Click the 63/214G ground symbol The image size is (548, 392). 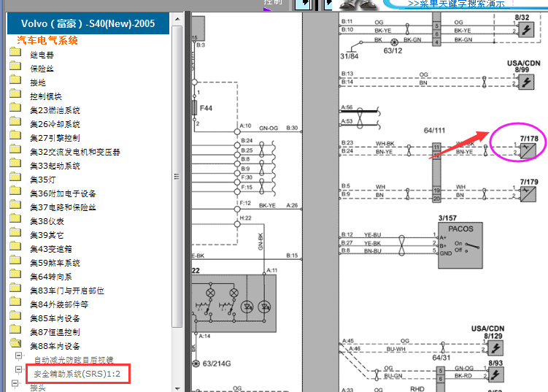point(196,364)
